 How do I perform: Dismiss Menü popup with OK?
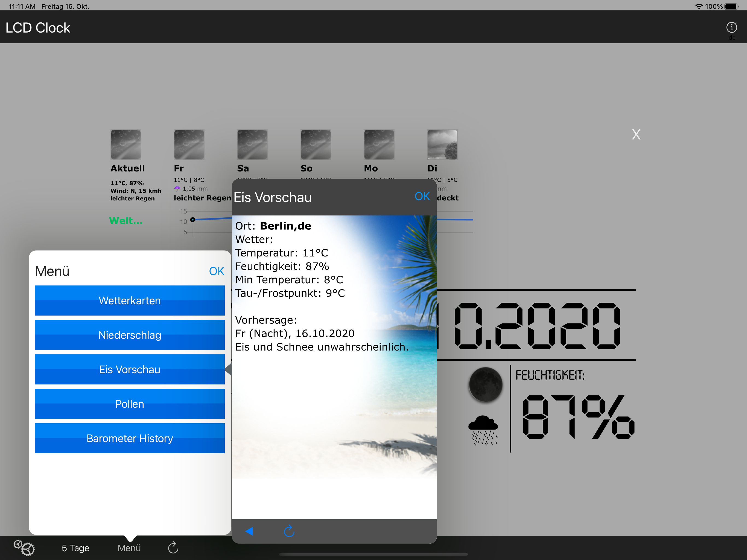point(217,271)
